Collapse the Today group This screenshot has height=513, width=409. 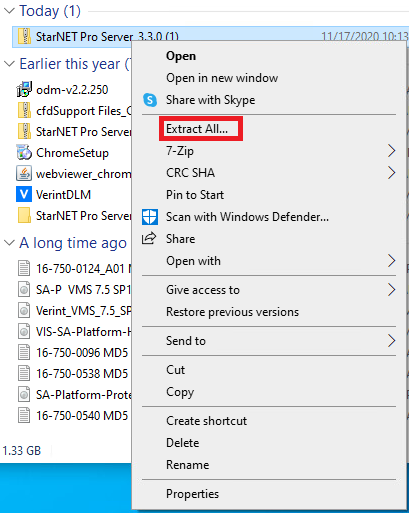[x=9, y=11]
